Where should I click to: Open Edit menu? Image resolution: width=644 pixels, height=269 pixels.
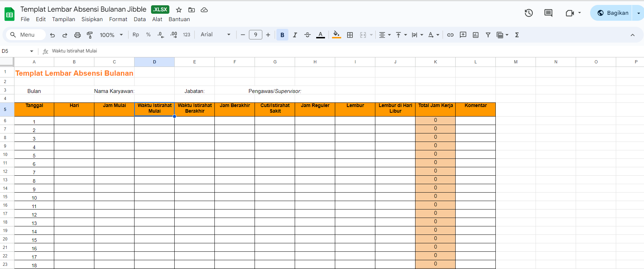click(41, 19)
